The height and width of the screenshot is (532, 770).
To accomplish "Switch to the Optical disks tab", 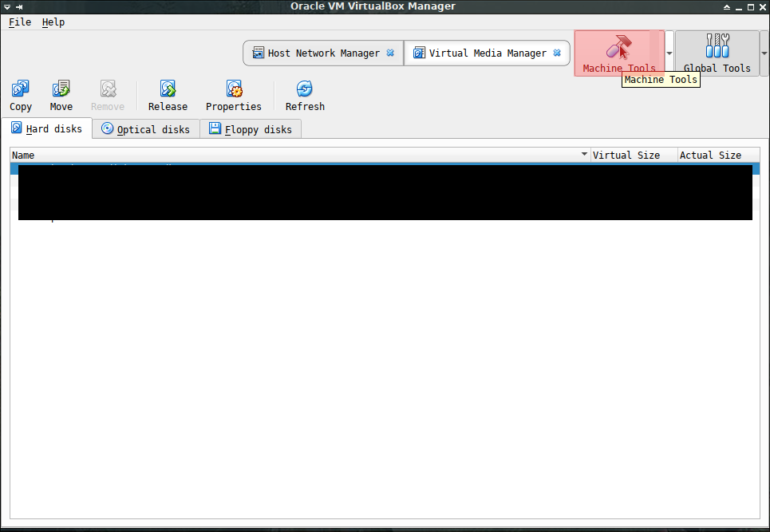I will [146, 129].
